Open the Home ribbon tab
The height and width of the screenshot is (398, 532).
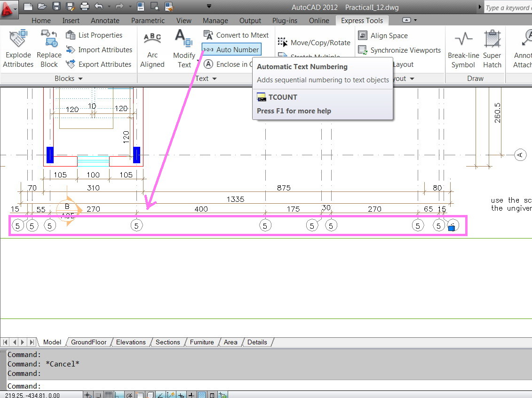pos(41,20)
